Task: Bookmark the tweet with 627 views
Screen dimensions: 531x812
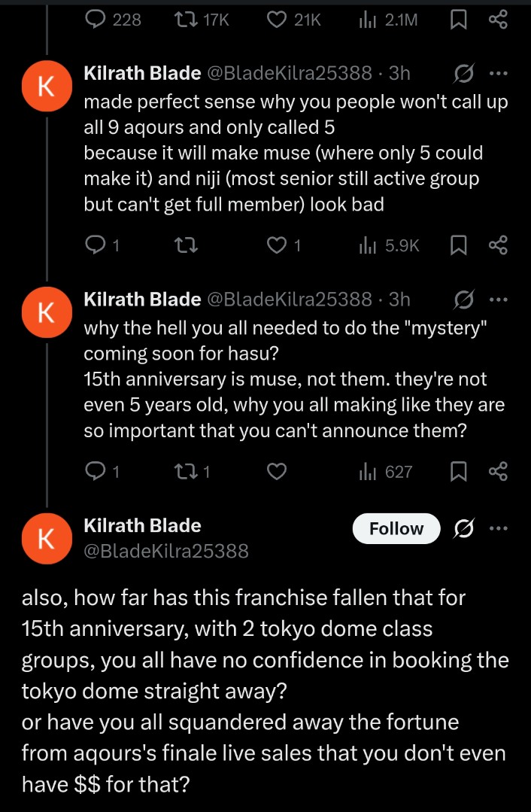Action: pyautogui.click(x=457, y=471)
